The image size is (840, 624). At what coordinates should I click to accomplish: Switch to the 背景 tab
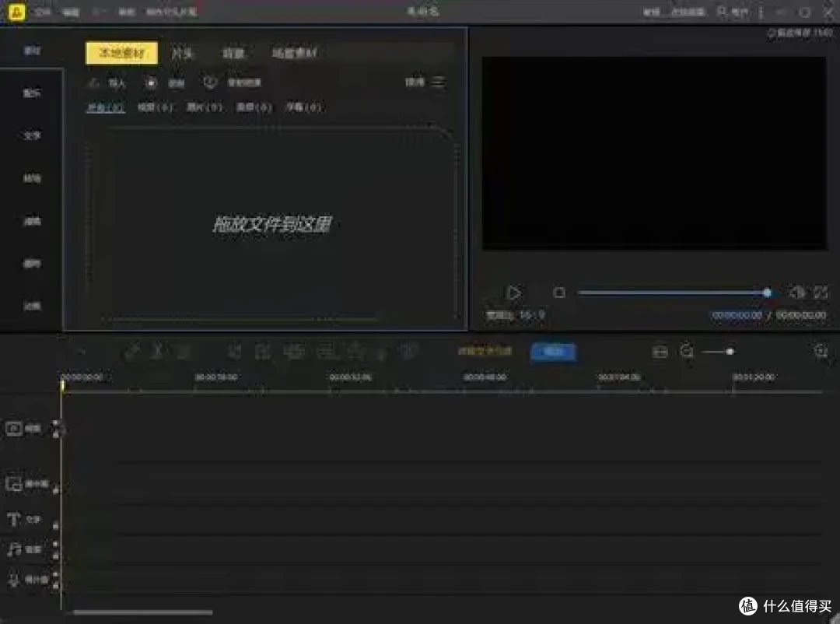click(233, 53)
